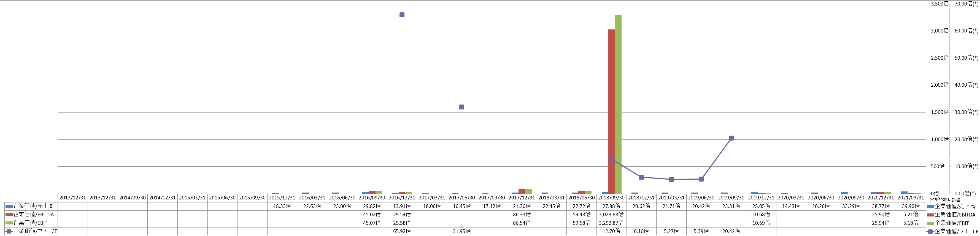Select the 企業価値/EBITDA row header in the table
The width and height of the screenshot is (980, 236).
[x=31, y=214]
